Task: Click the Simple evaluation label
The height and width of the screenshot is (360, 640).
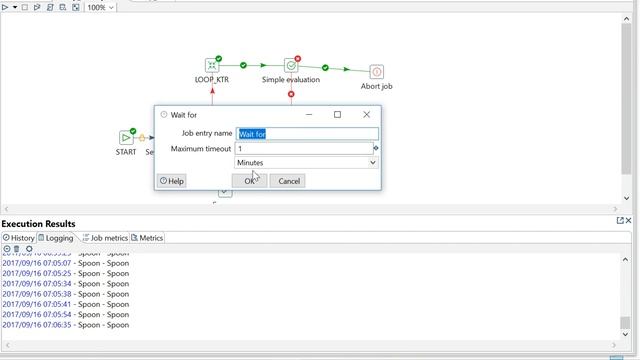Action: tap(291, 80)
